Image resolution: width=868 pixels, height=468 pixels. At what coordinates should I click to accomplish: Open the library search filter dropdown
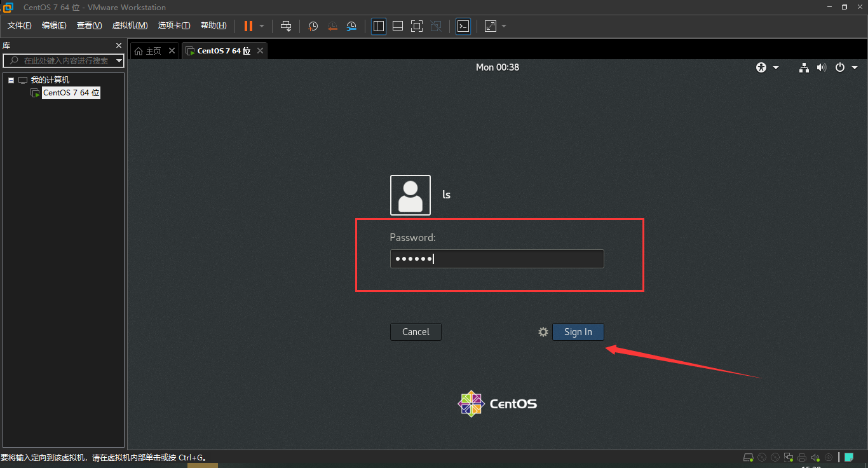pyautogui.click(x=119, y=61)
